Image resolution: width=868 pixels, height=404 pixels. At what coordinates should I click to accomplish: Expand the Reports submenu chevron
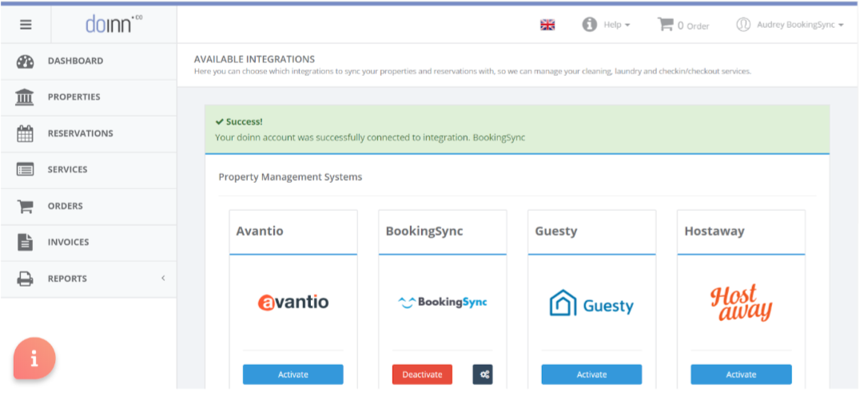tap(163, 278)
